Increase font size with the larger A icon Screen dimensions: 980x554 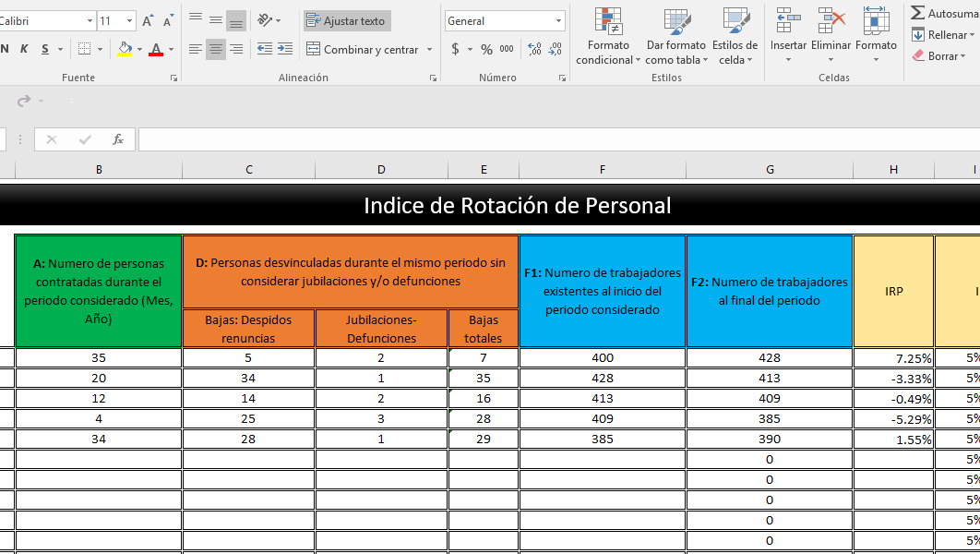coord(148,21)
